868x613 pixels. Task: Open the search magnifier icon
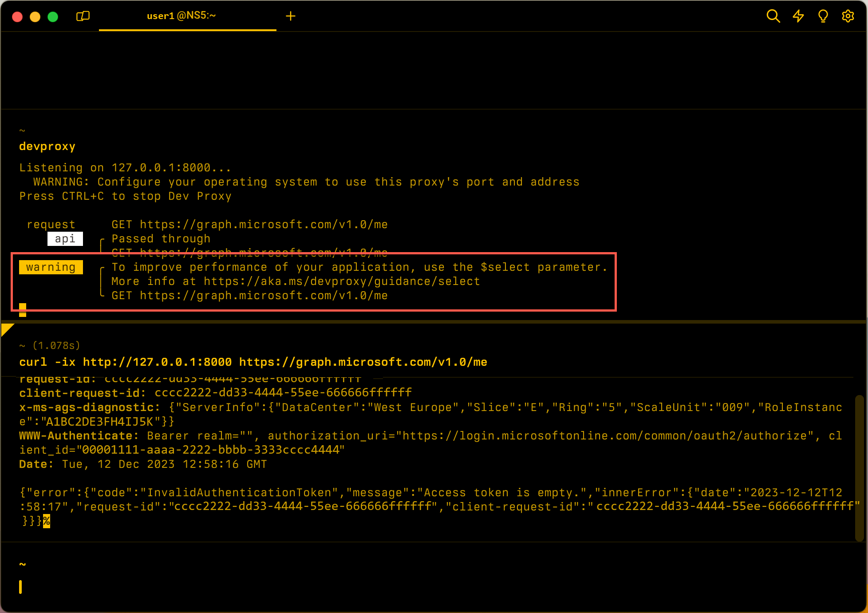pyautogui.click(x=773, y=16)
